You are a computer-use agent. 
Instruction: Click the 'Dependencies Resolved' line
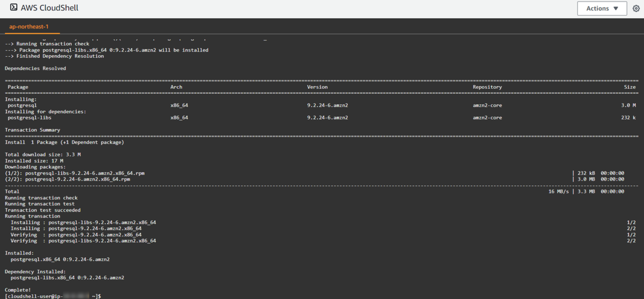(x=35, y=69)
